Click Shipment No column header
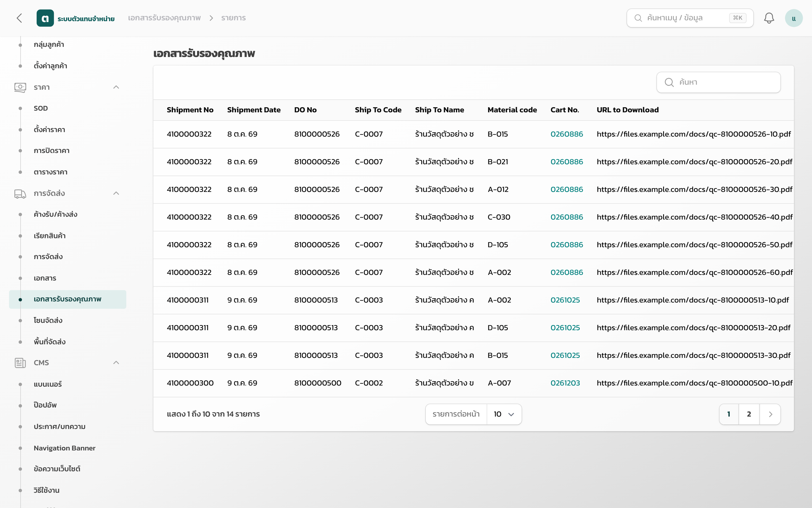Viewport: 812px width, 508px height. 190,110
